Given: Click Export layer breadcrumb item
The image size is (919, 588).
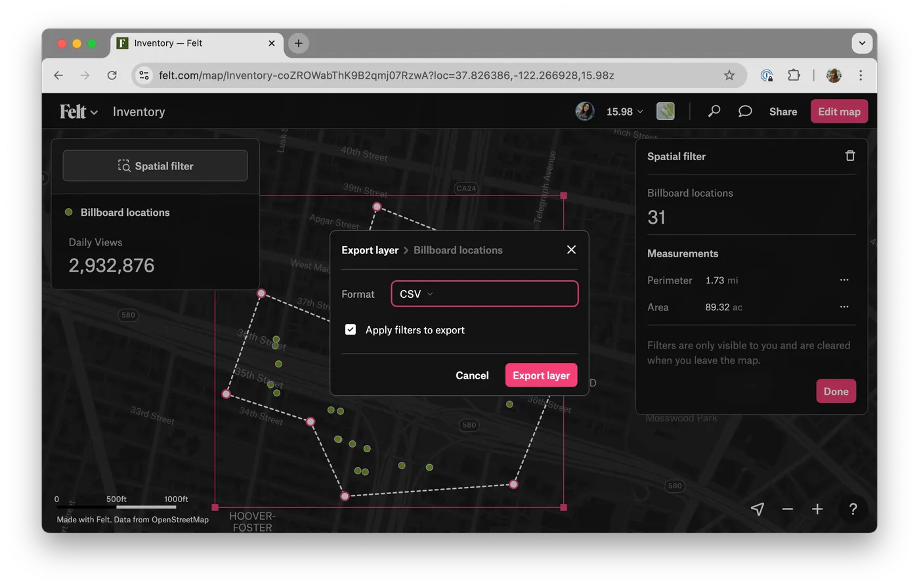Looking at the screenshot, I should [x=370, y=250].
